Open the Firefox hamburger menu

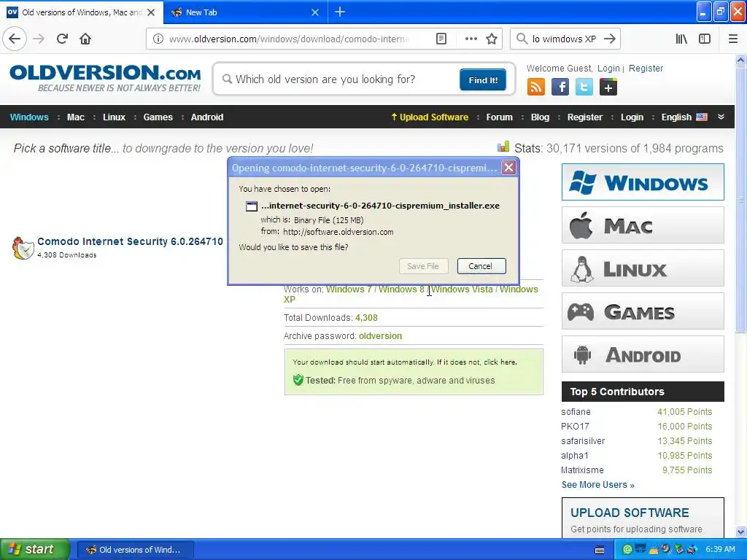point(733,39)
